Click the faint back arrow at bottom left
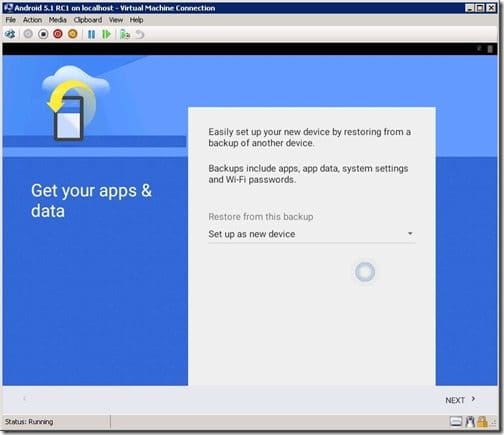 point(24,398)
